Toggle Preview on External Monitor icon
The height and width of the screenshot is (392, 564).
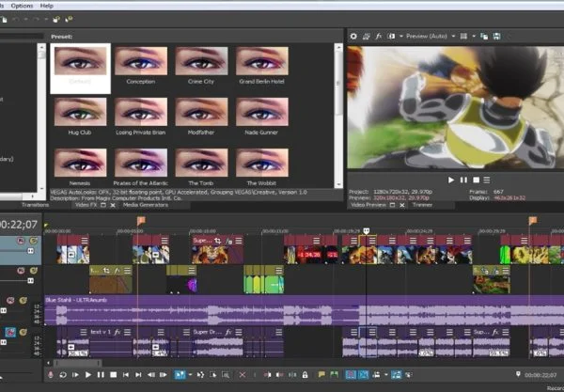click(367, 37)
